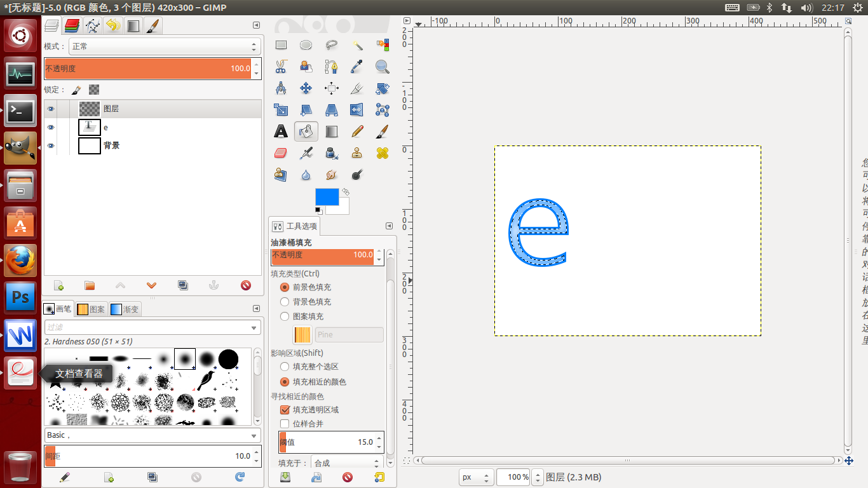Swap foreground and background colors
This screenshot has height=488, width=868.
tap(346, 191)
